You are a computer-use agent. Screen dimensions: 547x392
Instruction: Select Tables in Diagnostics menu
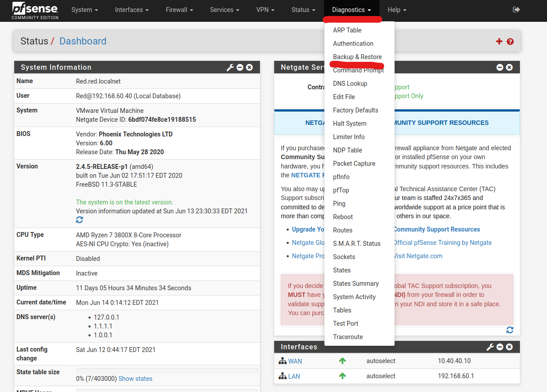pyautogui.click(x=342, y=310)
